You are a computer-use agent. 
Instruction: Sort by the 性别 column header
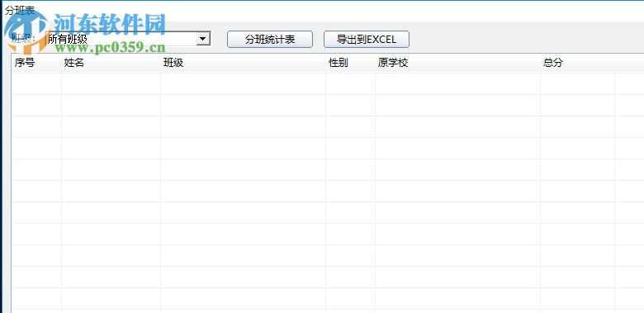point(350,64)
